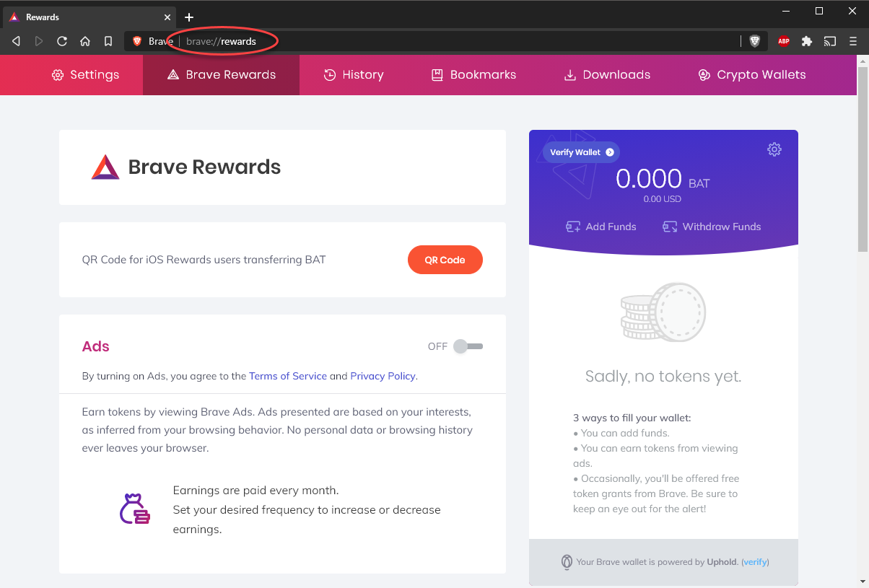Reload the current page

click(62, 41)
